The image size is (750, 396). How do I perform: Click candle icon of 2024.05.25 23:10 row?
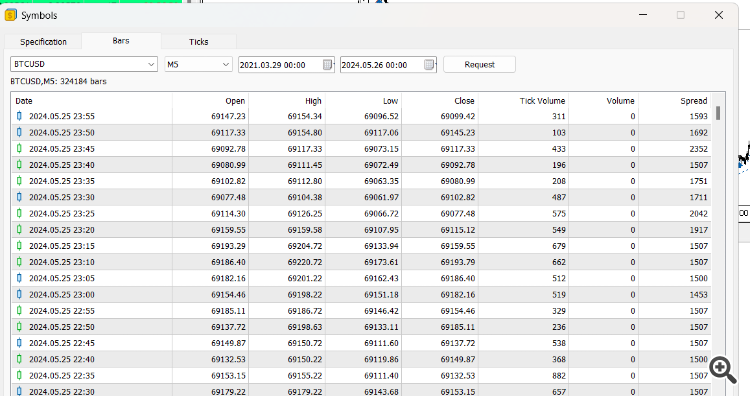(x=19, y=262)
